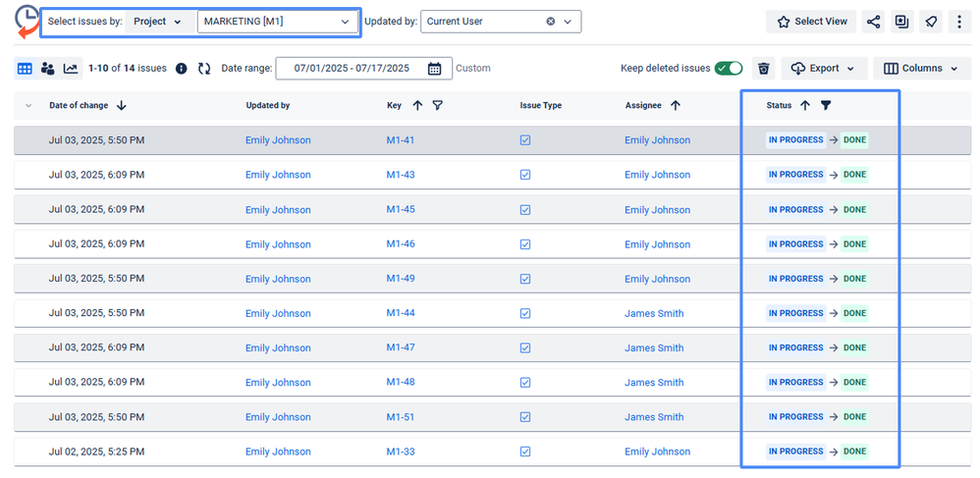Click the trash bin icon for deleted issues
The width and height of the screenshot is (980, 478).
click(763, 69)
